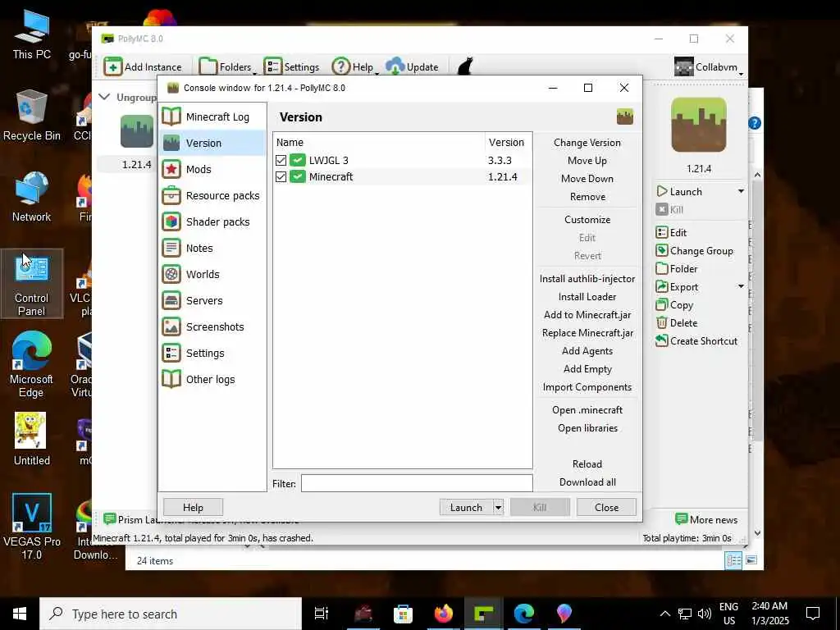Switch to the Shader packs page

[x=212, y=221]
